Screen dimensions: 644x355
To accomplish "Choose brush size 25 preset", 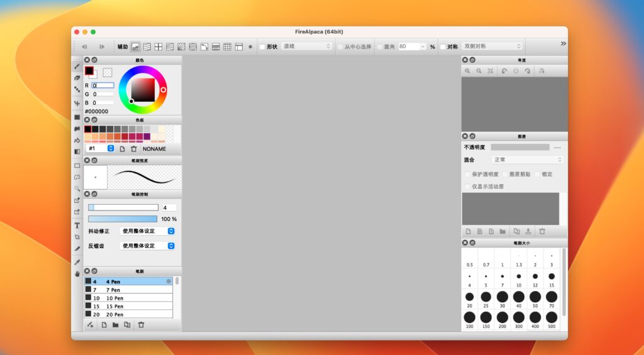I will tap(486, 299).
